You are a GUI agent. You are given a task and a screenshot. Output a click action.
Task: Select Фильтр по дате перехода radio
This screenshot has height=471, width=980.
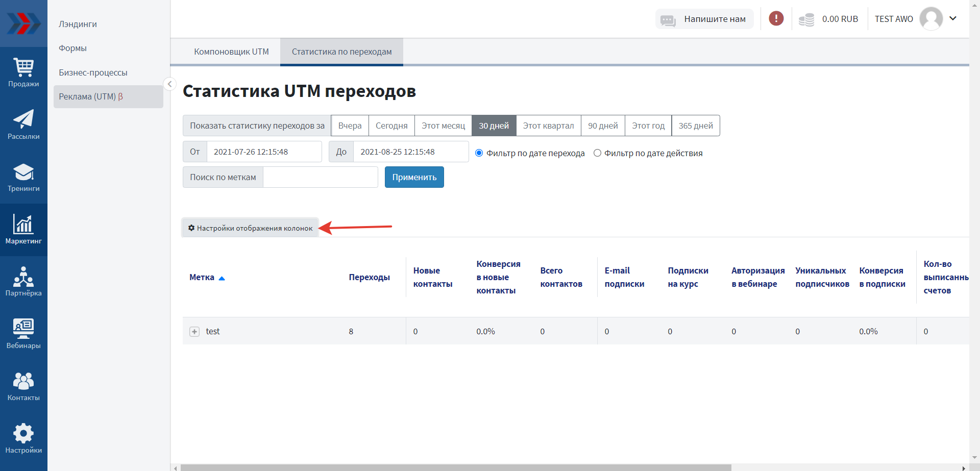(479, 153)
